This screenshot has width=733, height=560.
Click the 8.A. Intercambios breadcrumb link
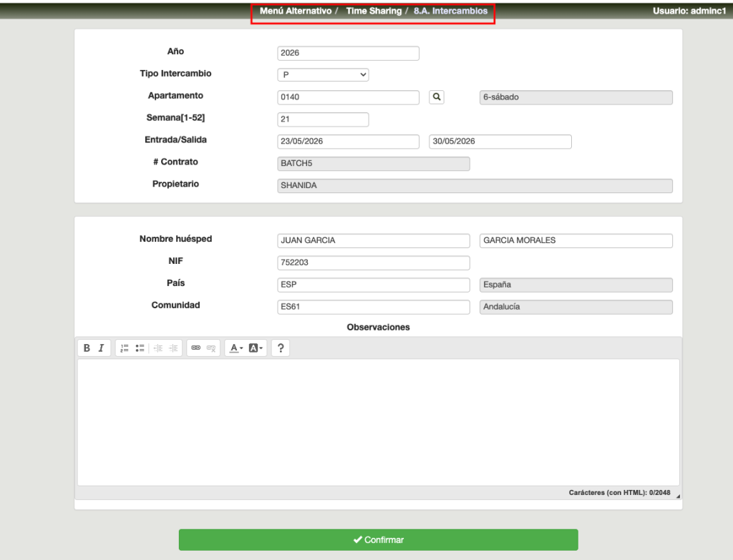tap(450, 11)
